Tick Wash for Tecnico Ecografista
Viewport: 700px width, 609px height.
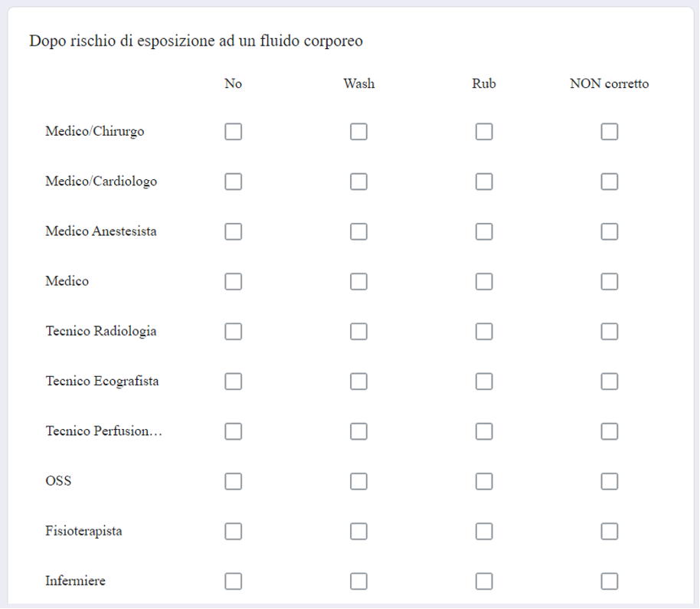[x=358, y=381]
